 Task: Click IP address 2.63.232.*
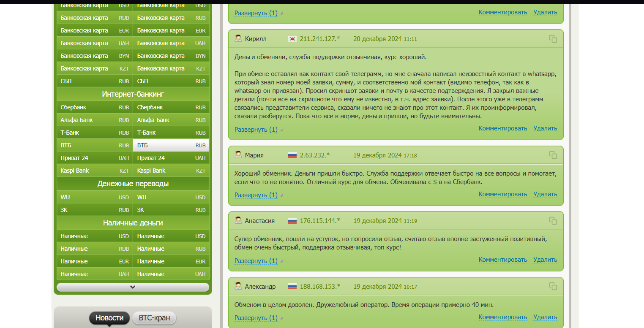[315, 155]
